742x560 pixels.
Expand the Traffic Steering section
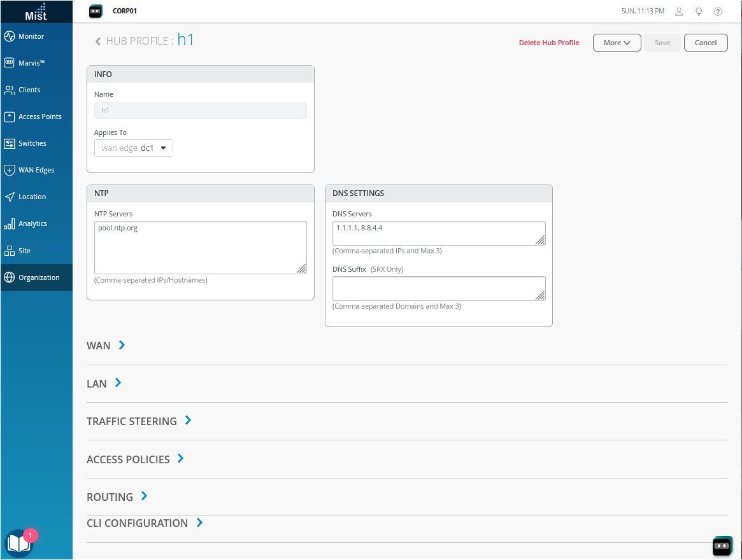pos(188,421)
